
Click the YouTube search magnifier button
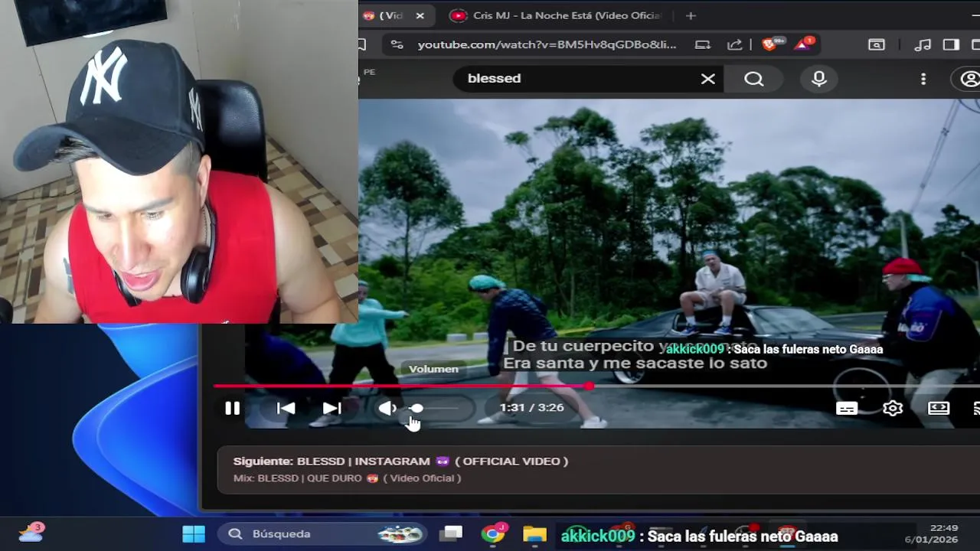pos(754,79)
